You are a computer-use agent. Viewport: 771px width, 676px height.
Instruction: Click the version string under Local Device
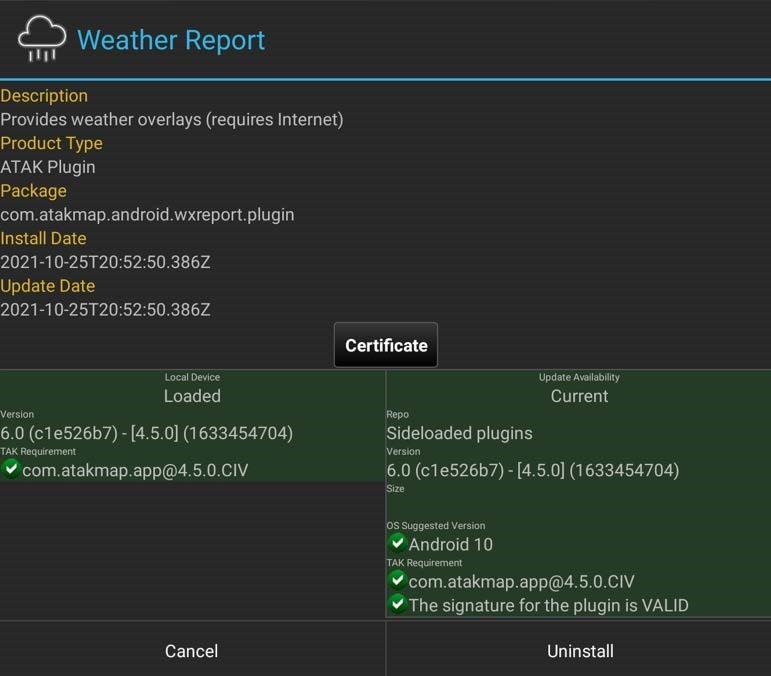tap(146, 433)
